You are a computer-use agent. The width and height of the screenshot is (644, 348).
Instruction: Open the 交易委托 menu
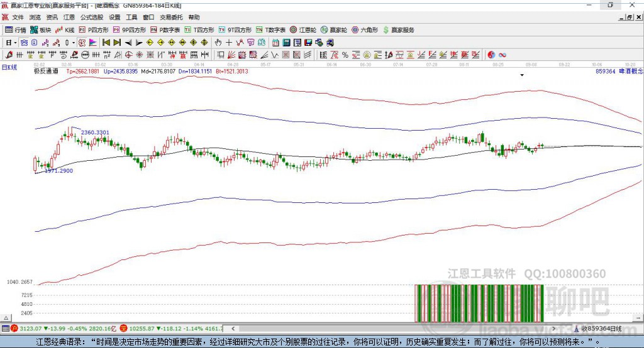(x=171, y=17)
